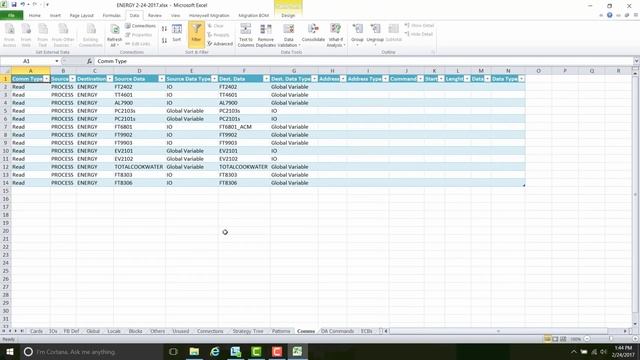
Task: Select Normal view in status bar
Action: point(547,339)
